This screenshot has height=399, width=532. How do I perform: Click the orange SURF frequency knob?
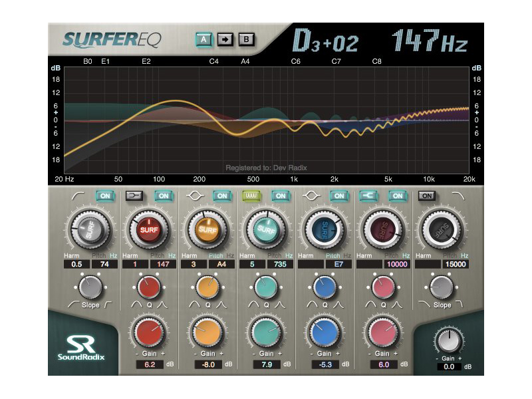[207, 229]
